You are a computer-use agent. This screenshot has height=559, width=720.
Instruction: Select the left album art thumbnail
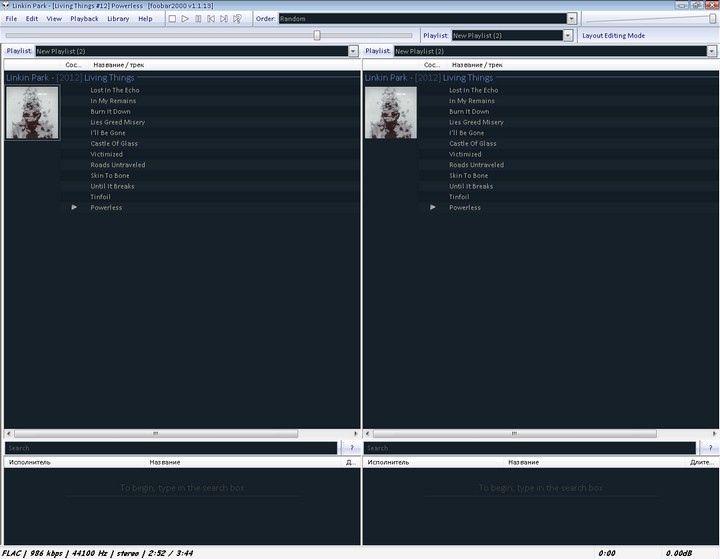click(x=32, y=113)
